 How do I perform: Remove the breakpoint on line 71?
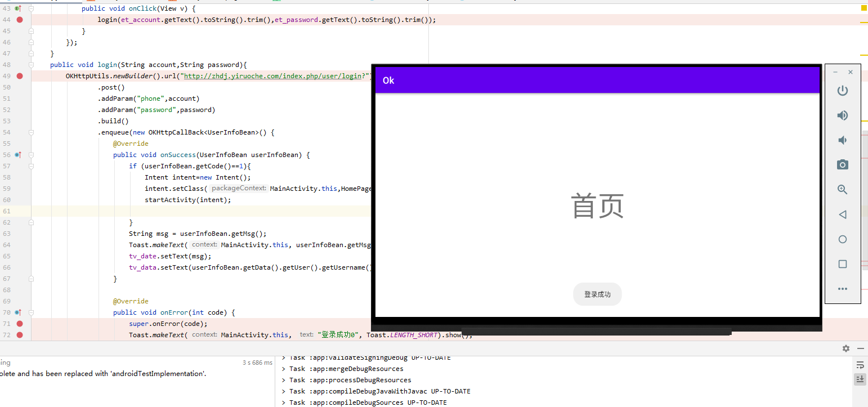pos(20,324)
